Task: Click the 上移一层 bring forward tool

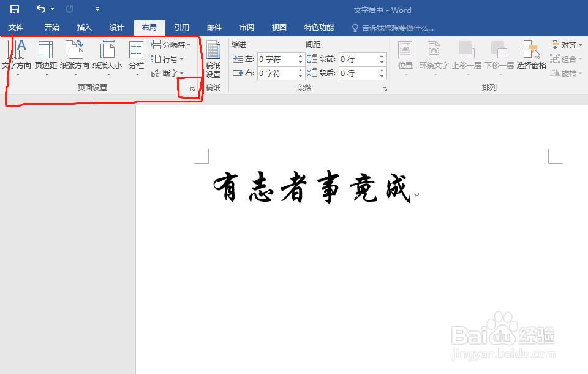Action: click(467, 58)
